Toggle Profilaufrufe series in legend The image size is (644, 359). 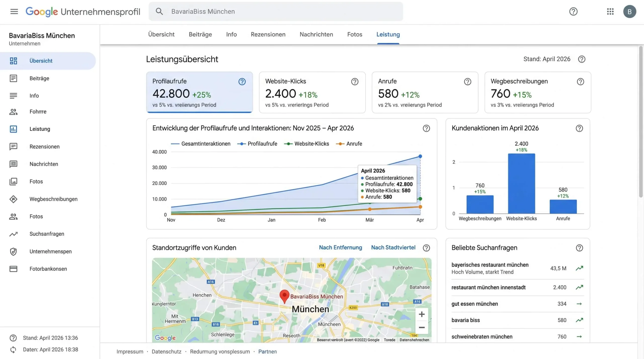click(x=257, y=144)
